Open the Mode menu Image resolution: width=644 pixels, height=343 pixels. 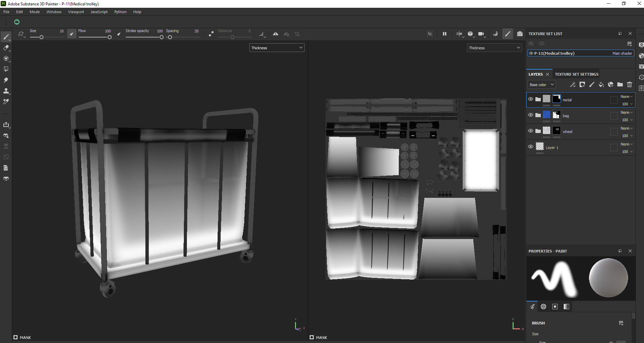pyautogui.click(x=35, y=12)
